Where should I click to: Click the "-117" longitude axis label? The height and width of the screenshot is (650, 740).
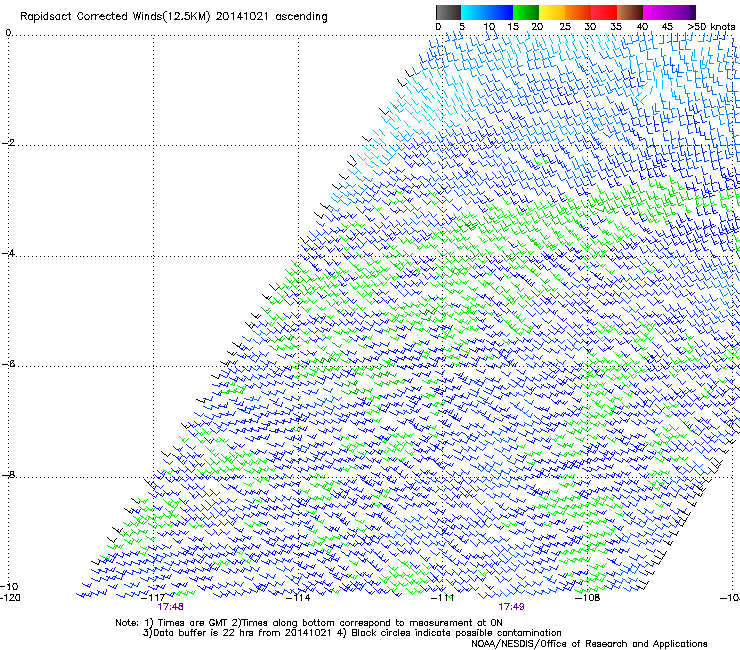point(153,598)
